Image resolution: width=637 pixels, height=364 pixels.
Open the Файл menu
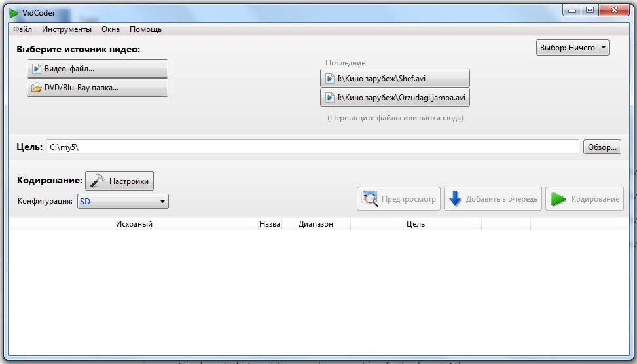tap(22, 29)
